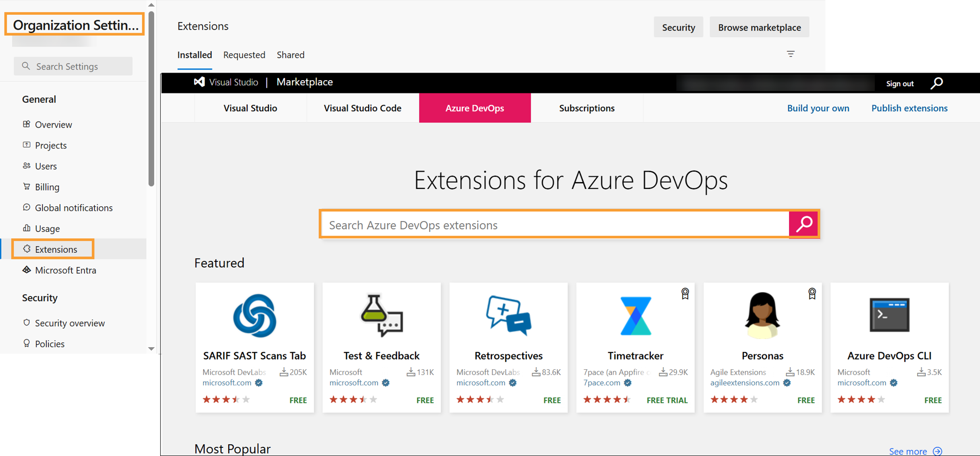The image size is (980, 456).
Task: Click the See more link
Action: click(x=908, y=451)
